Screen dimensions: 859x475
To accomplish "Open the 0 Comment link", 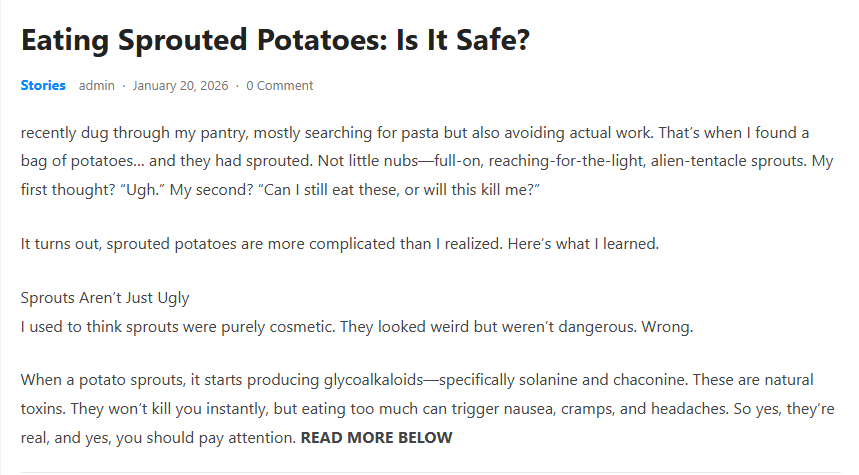I will [x=280, y=85].
